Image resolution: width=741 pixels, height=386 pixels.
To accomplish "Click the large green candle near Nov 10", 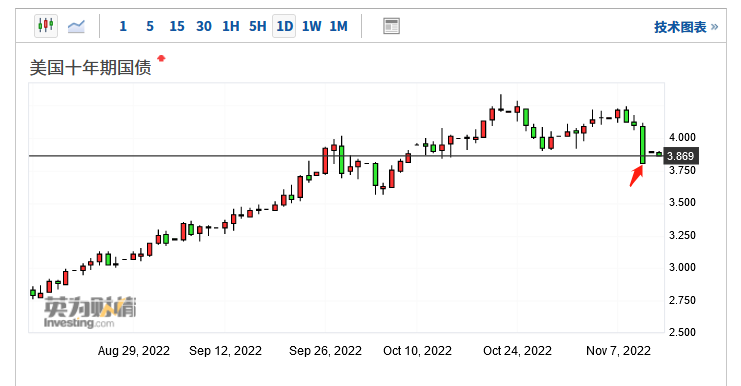I will click(x=643, y=145).
